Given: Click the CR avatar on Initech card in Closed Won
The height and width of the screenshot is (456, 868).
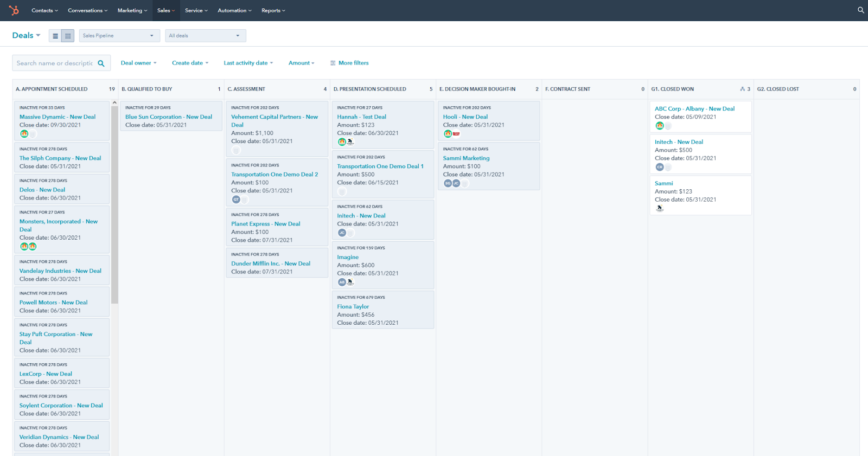Looking at the screenshot, I should [660, 167].
